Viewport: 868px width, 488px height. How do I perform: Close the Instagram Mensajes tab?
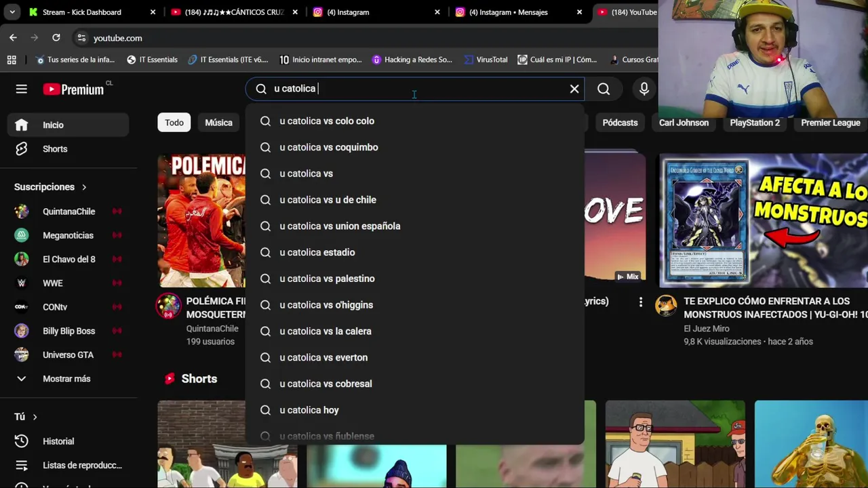point(579,12)
